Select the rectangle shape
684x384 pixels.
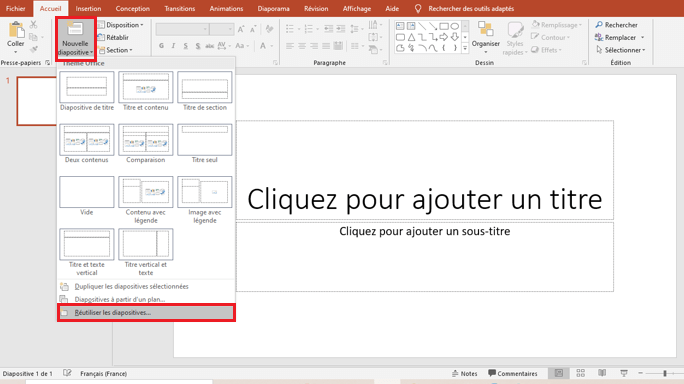click(x=444, y=26)
